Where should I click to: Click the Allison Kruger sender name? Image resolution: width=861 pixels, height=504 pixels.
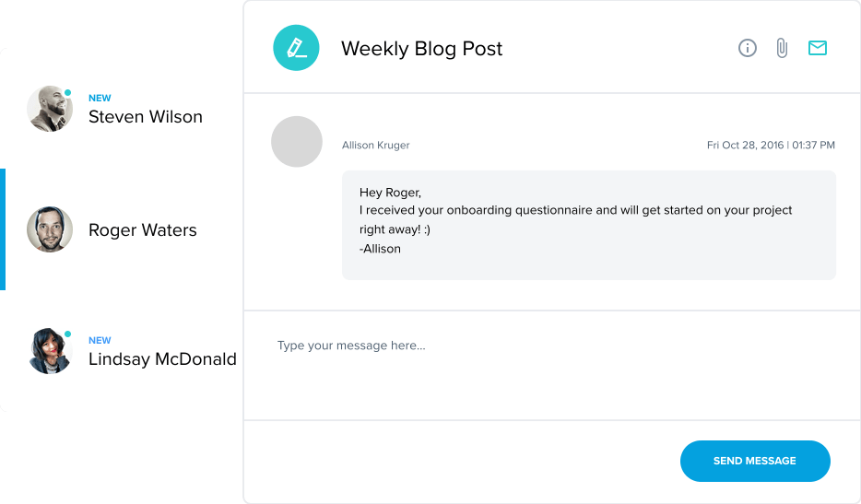pos(375,145)
